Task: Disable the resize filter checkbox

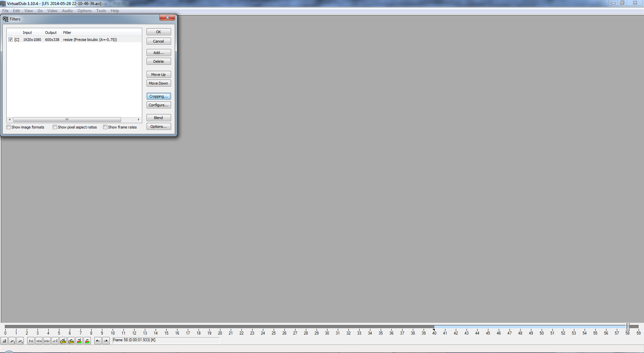Action: (x=11, y=40)
